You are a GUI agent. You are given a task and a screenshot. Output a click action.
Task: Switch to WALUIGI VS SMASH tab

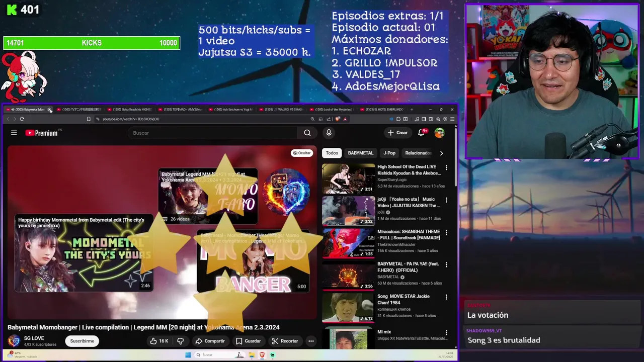click(282, 110)
